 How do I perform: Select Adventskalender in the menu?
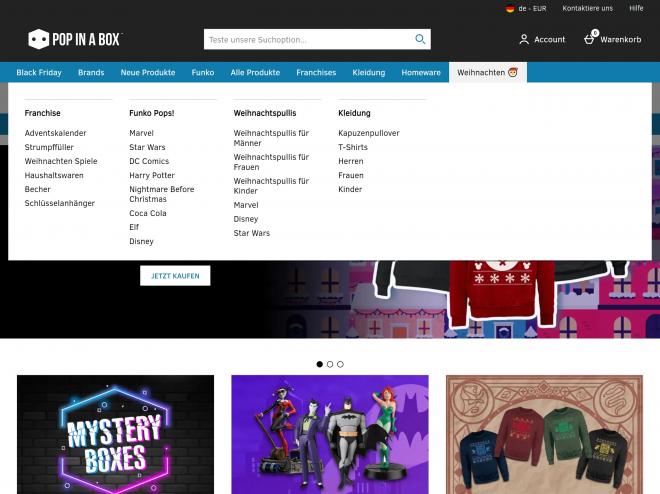click(x=55, y=133)
